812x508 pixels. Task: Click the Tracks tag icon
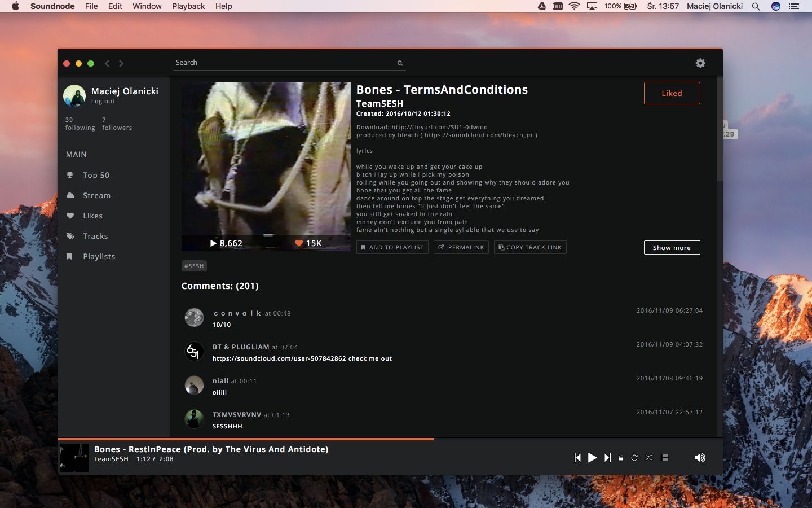pyautogui.click(x=70, y=236)
